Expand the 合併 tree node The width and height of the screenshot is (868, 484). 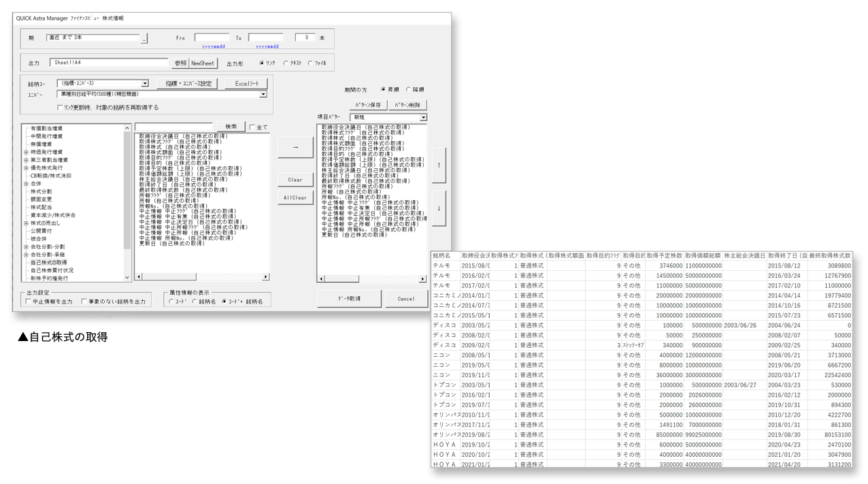27,184
